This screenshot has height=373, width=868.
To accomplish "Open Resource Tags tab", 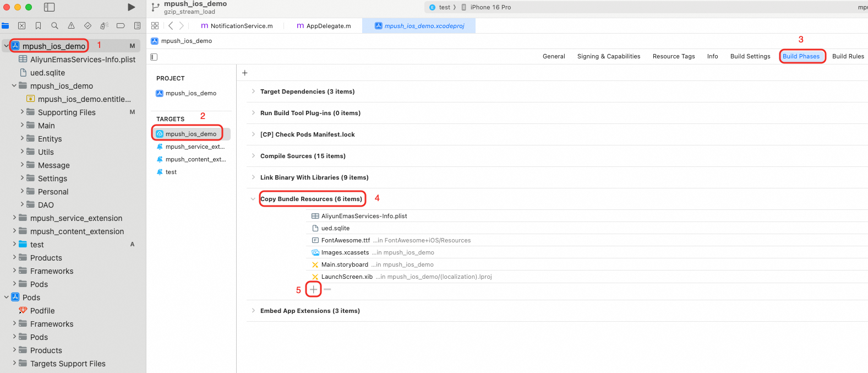I will (674, 56).
